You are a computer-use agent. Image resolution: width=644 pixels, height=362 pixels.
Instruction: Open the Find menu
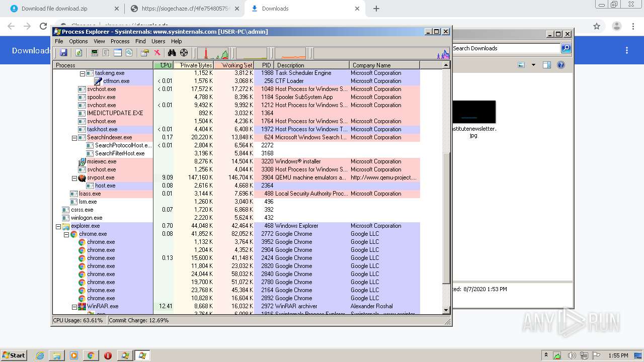(x=140, y=41)
